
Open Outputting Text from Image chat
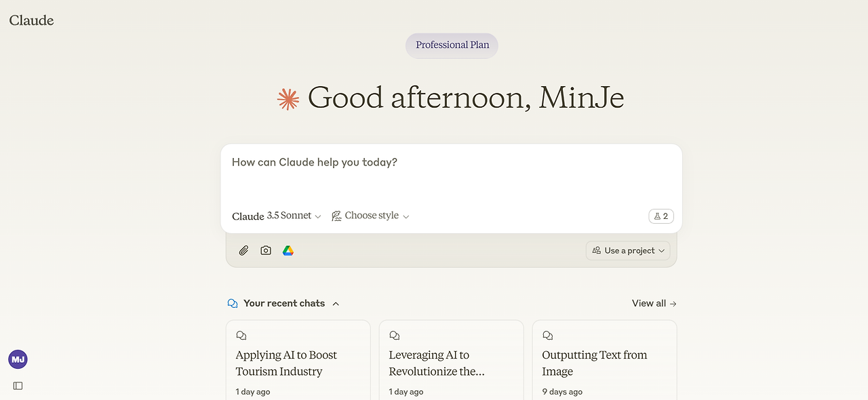point(604,363)
